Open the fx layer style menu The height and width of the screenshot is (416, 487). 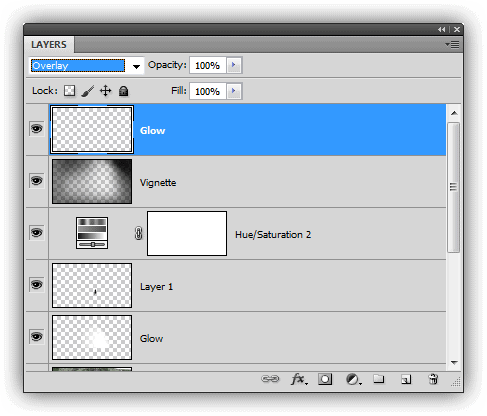tap(299, 379)
